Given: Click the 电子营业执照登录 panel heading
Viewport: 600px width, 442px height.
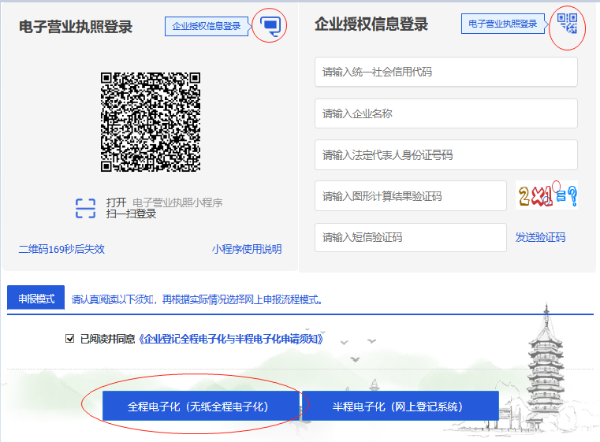Looking at the screenshot, I should [x=76, y=27].
